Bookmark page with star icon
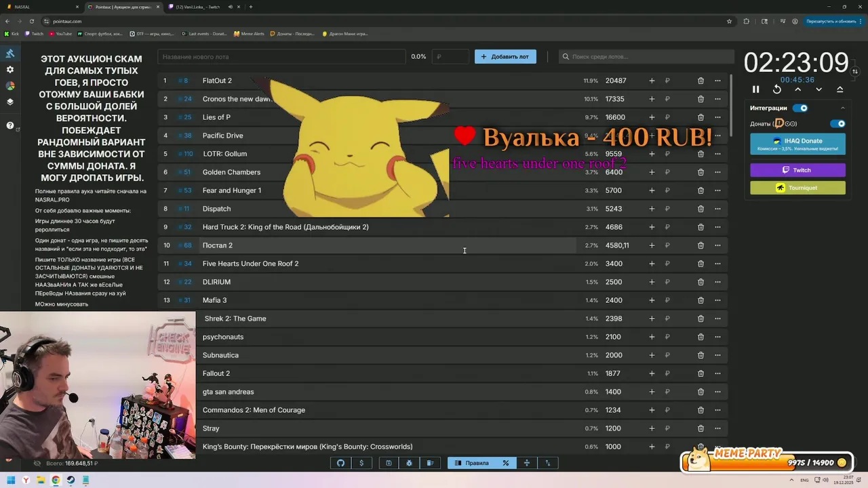Viewport: 868px width, 488px height. point(730,21)
